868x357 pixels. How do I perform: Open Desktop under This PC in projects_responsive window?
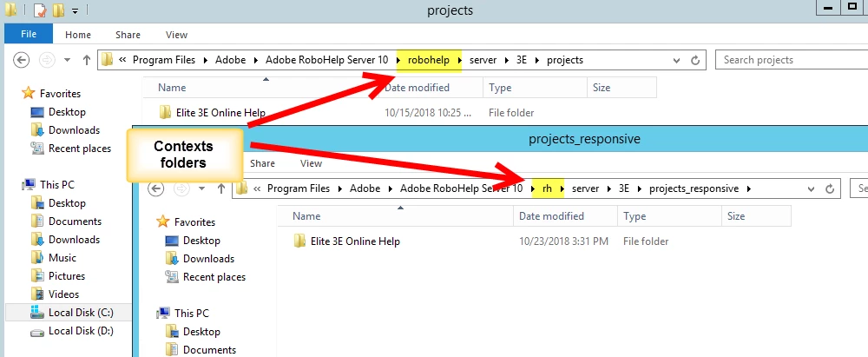tap(193, 332)
